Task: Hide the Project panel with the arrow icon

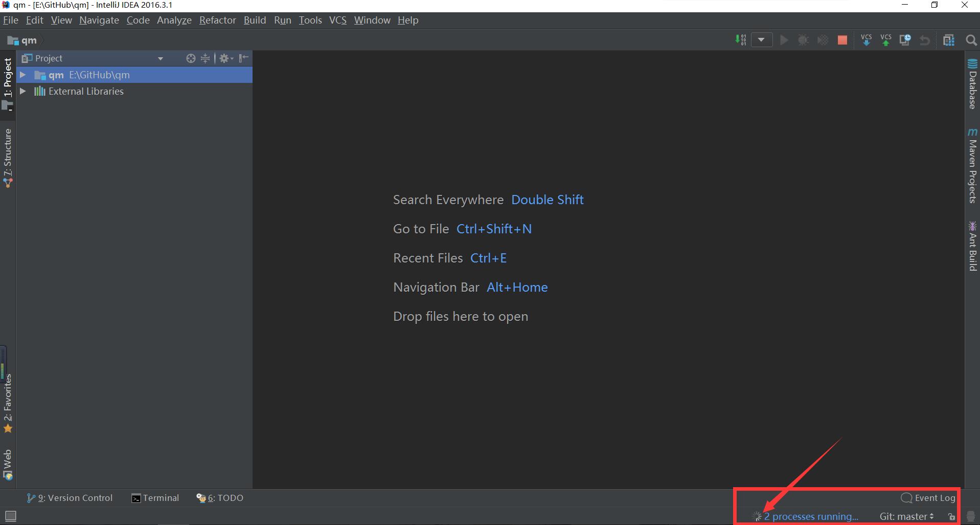Action: (244, 58)
